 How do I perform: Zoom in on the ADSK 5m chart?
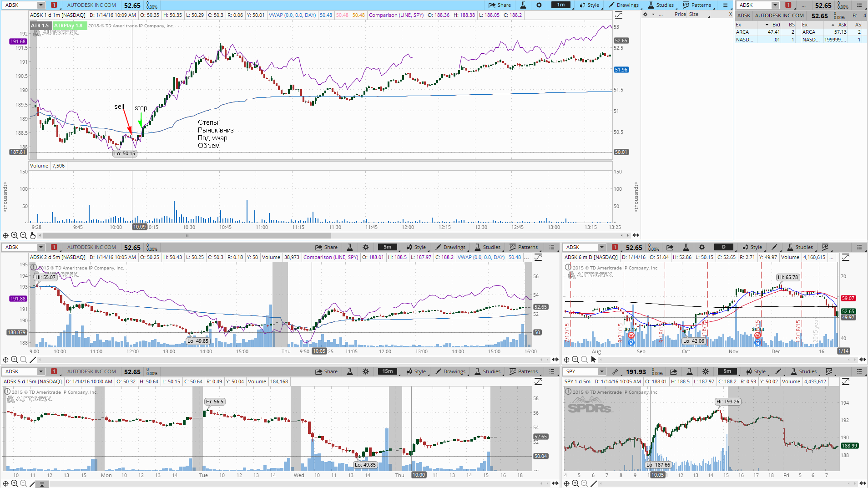(x=15, y=360)
